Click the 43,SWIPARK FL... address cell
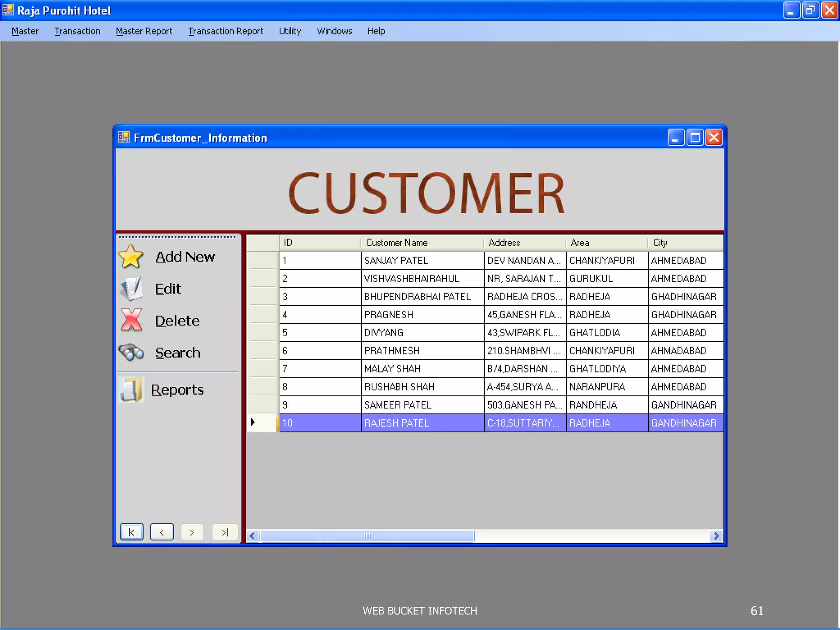The image size is (840, 630). (525, 333)
